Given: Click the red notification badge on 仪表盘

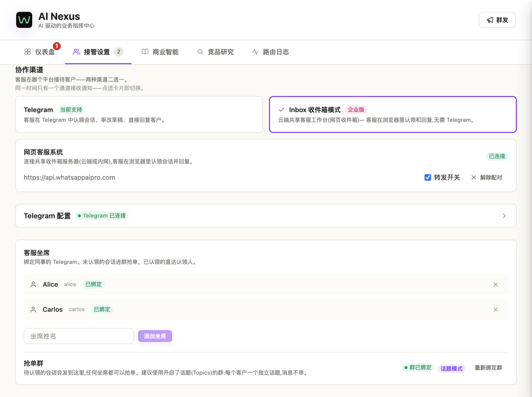Looking at the screenshot, I should [x=57, y=46].
